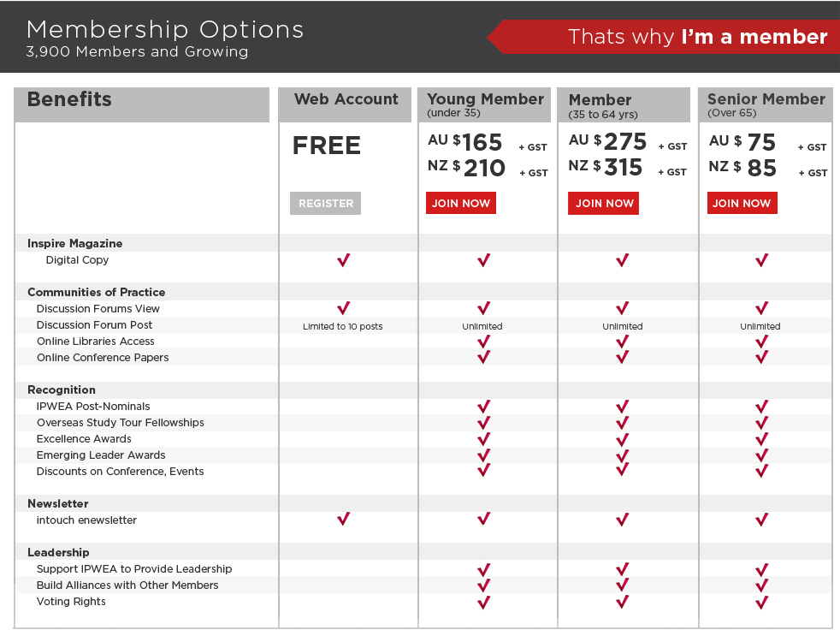Click Build Alliances checkmark under Senior Member
Viewport: 840px width, 630px height.
[x=762, y=585]
